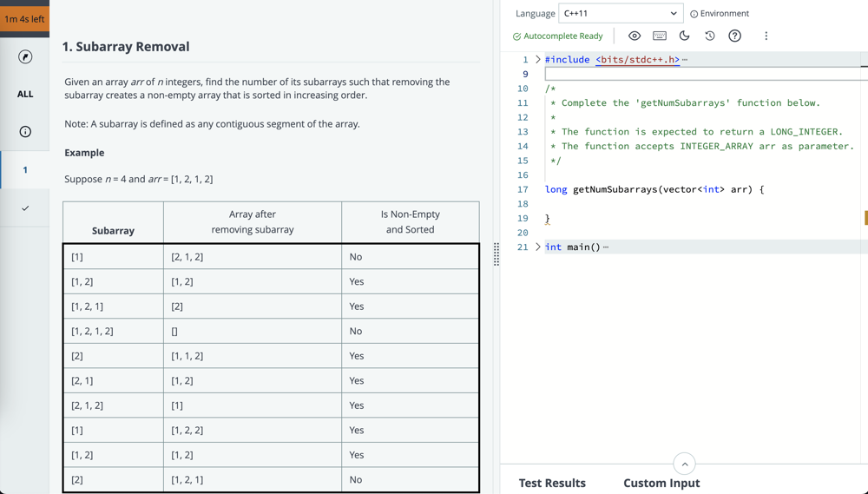
Task: Expand the collapsed int main() block
Action: pyautogui.click(x=538, y=247)
